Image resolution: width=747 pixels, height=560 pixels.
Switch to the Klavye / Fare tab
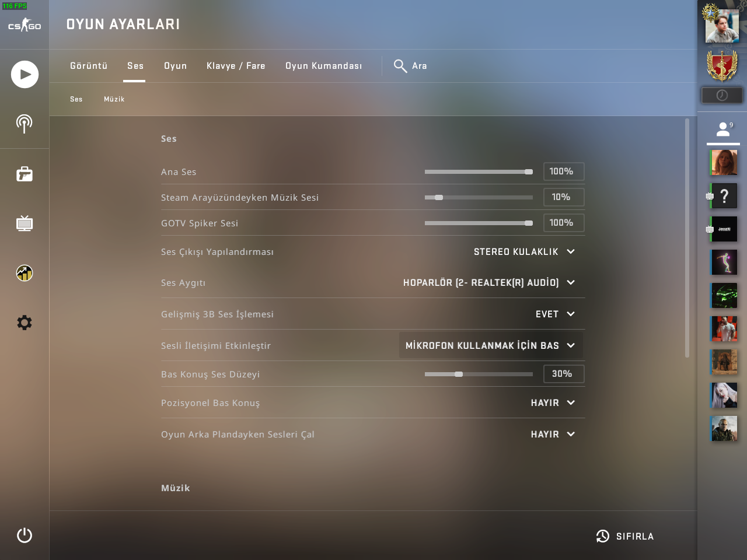coord(236,66)
